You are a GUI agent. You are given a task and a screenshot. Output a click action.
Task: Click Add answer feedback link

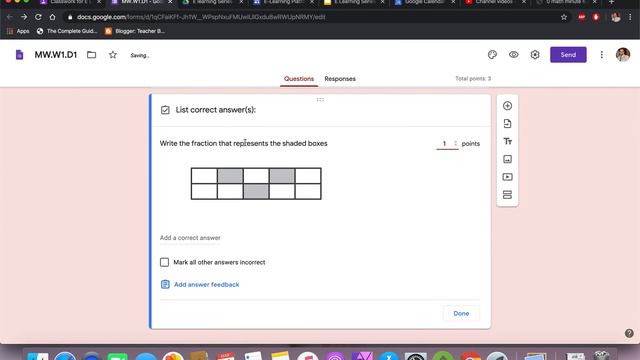coord(207,284)
